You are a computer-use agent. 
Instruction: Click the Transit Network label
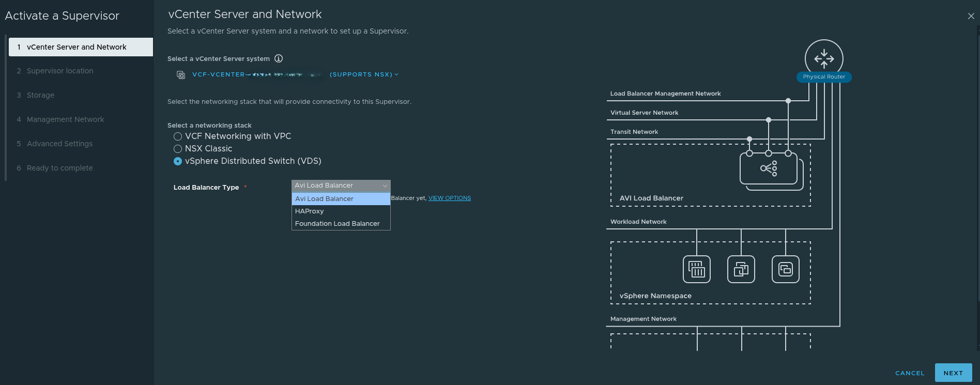pyautogui.click(x=634, y=132)
